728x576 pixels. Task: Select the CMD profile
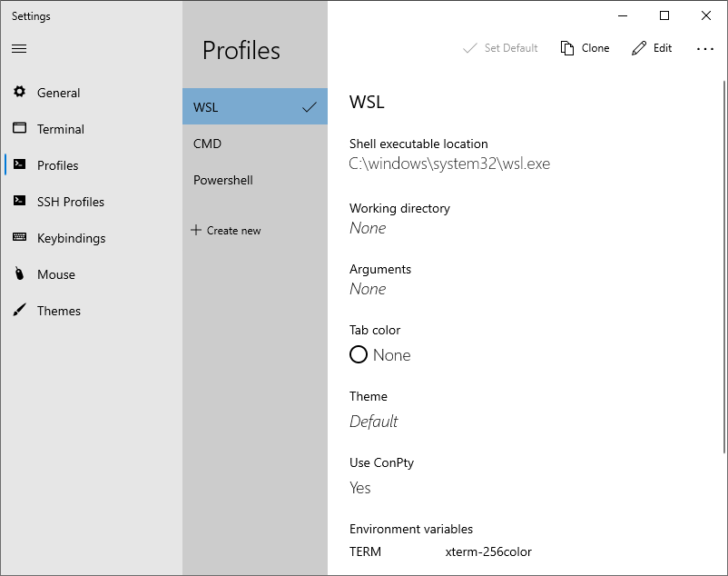tap(255, 144)
